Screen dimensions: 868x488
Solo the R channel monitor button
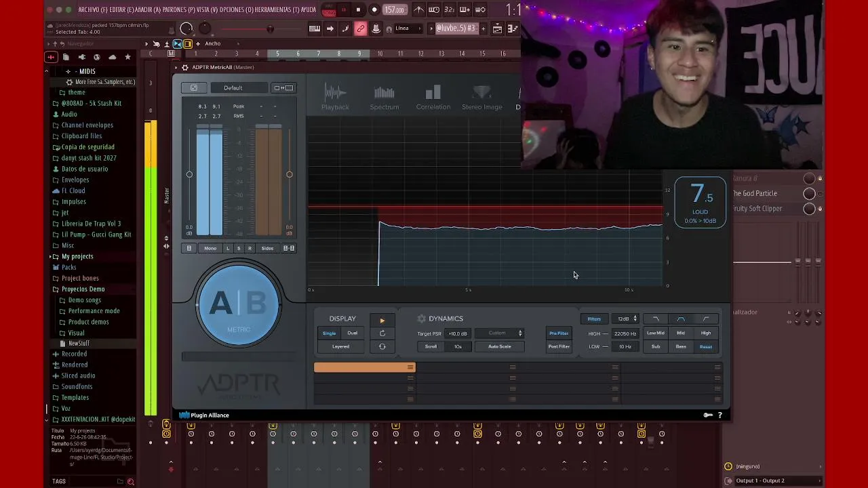pyautogui.click(x=250, y=249)
